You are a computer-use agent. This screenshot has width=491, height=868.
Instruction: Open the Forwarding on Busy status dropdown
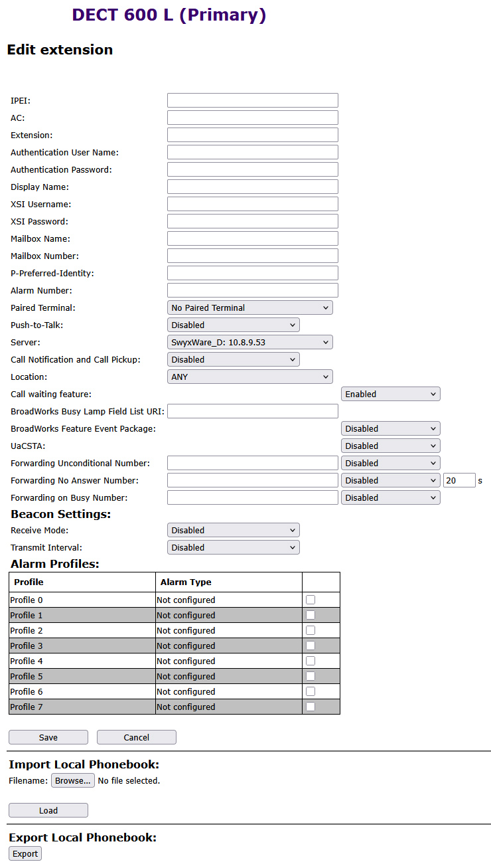[x=391, y=497]
